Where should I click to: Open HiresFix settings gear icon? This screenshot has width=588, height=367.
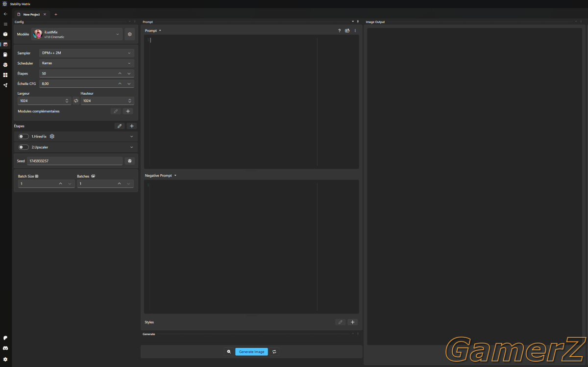coord(52,136)
